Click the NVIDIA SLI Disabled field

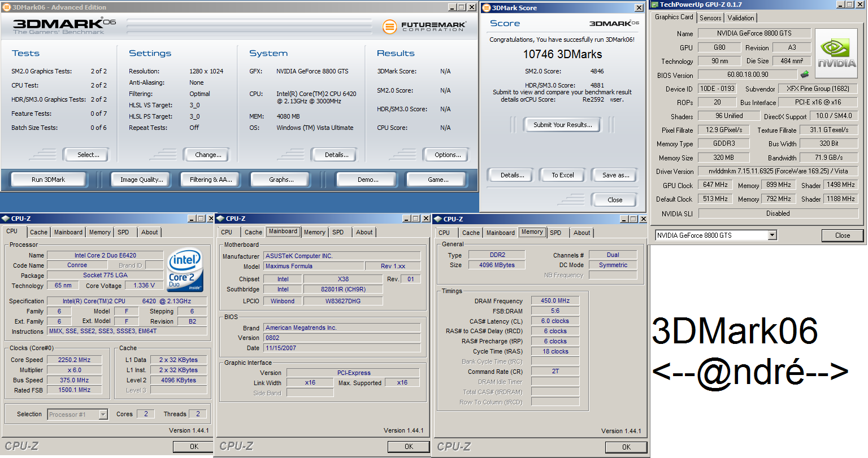click(778, 213)
